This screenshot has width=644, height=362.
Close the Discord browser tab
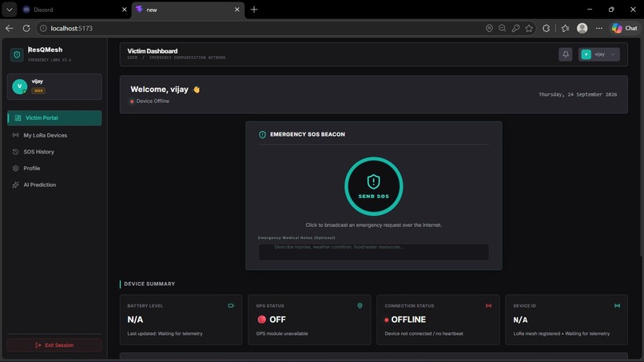124,10
